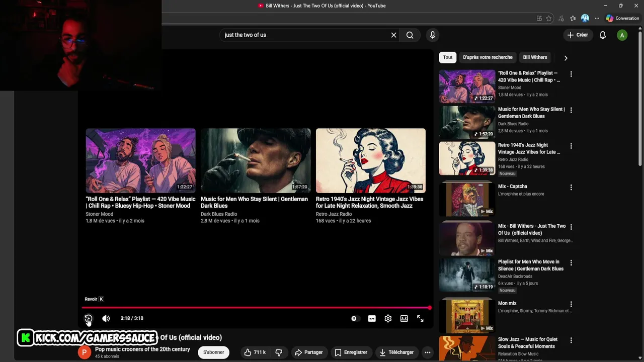This screenshot has height=362, width=644.
Task: Open options menu for Retro 1940's Jazz Night sidebar
Action: click(x=571, y=146)
